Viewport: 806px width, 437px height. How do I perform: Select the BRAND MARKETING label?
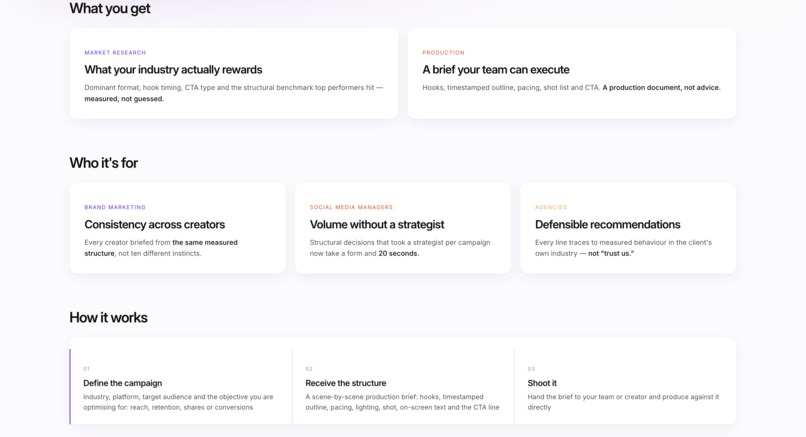115,207
